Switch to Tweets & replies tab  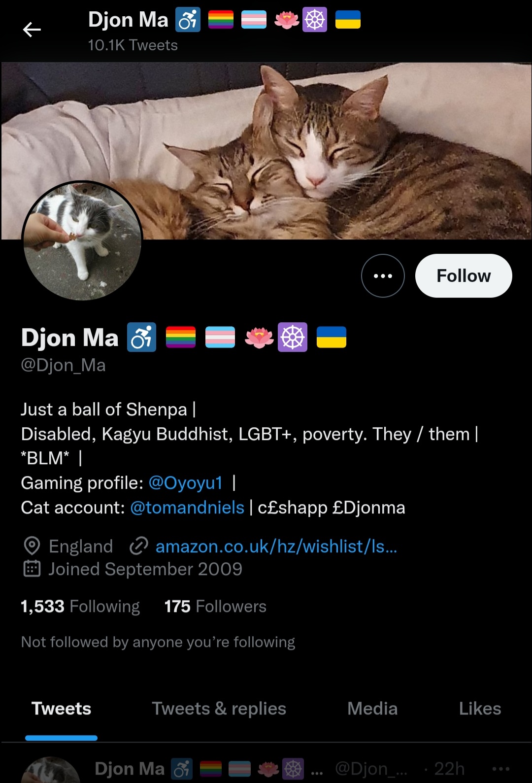point(219,709)
